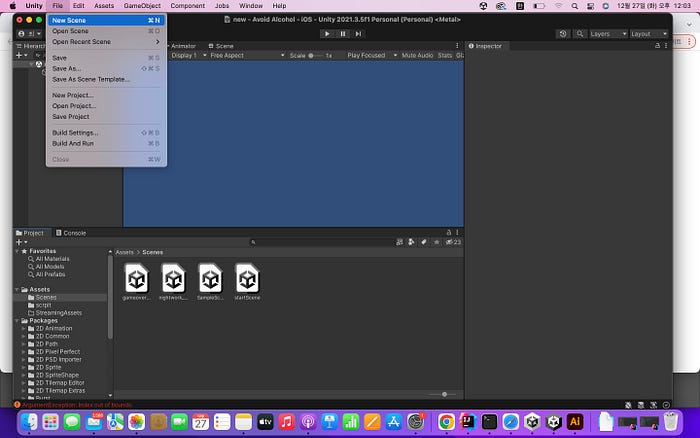The height and width of the screenshot is (438, 700).
Task: Adjust the asset icon size slider
Action: [444, 394]
